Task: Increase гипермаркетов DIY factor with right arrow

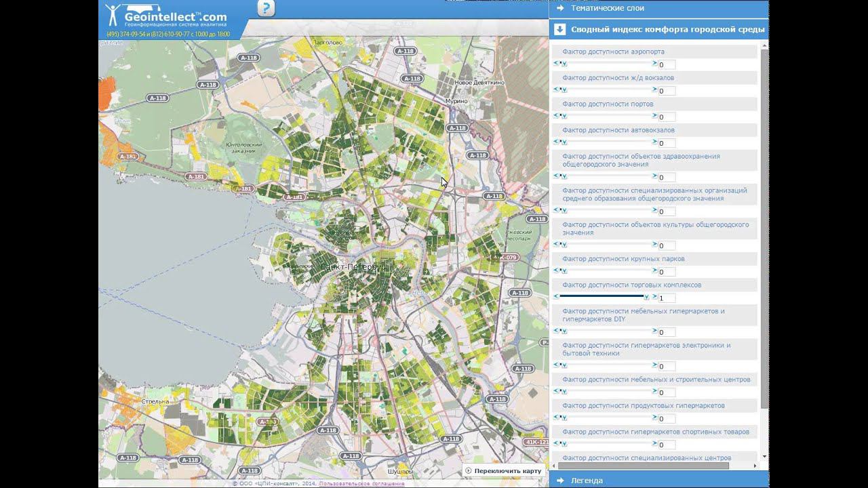Action: click(654, 331)
